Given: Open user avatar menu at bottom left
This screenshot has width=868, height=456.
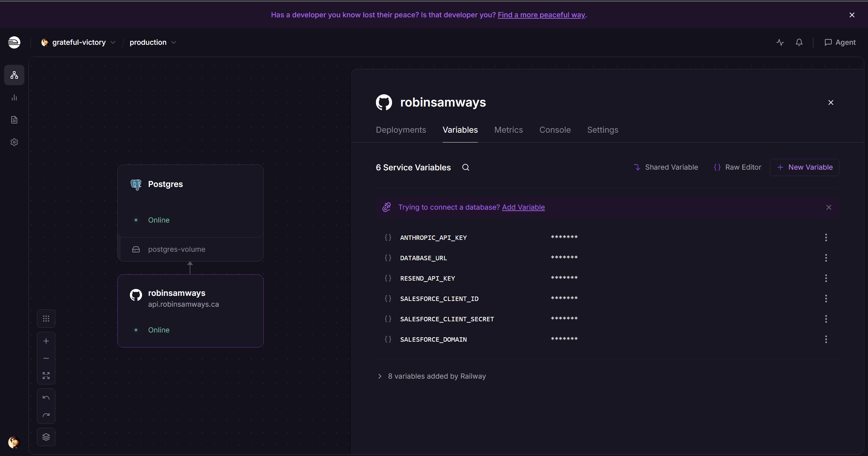Looking at the screenshot, I should [14, 442].
